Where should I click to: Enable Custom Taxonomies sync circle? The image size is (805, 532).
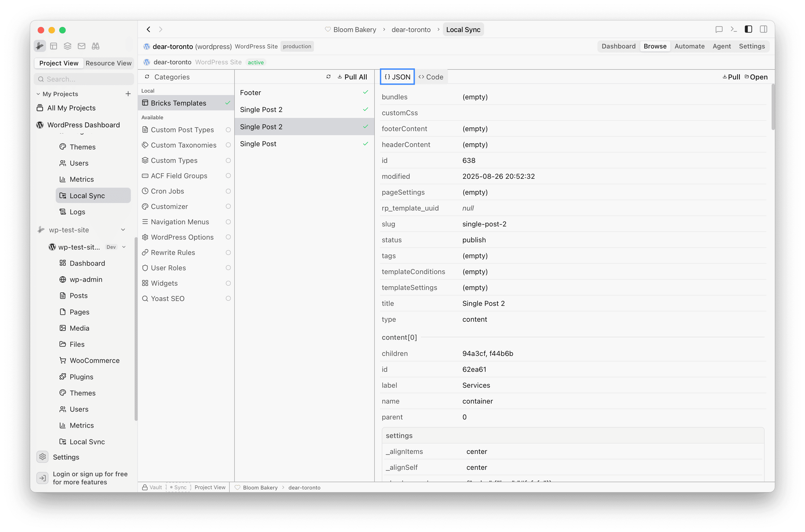(228, 145)
